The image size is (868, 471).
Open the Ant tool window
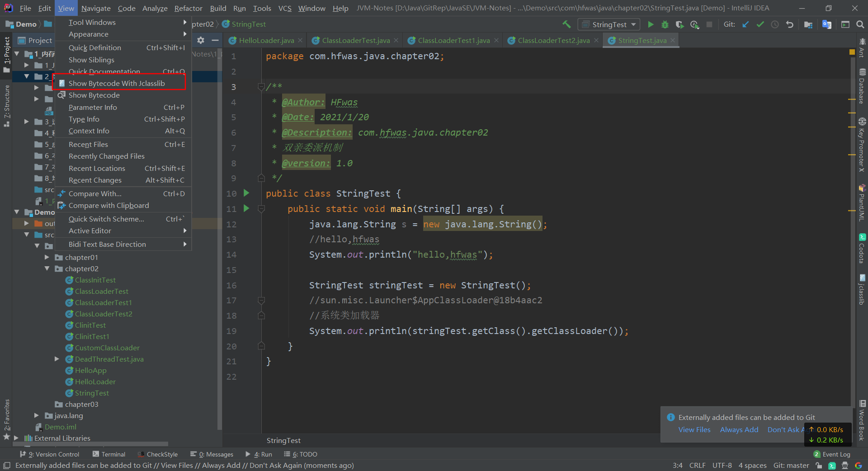click(862, 47)
